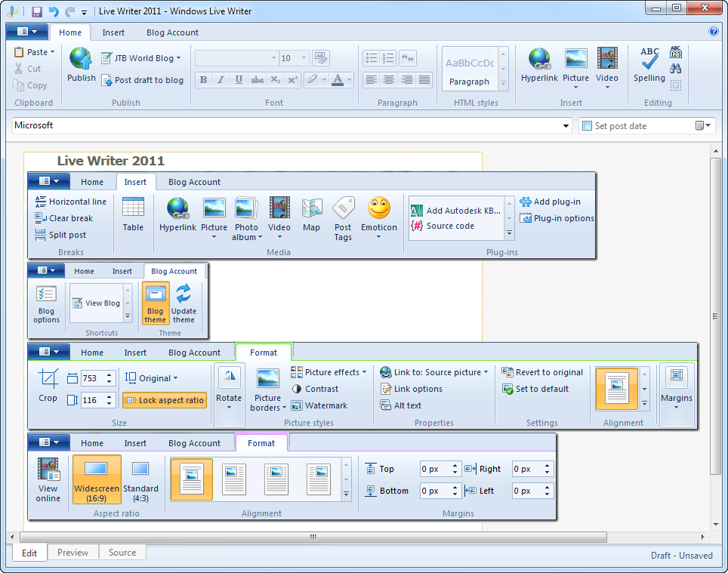Image resolution: width=728 pixels, height=573 pixels.
Task: Expand the Picture effects dropdown
Action: click(329, 372)
